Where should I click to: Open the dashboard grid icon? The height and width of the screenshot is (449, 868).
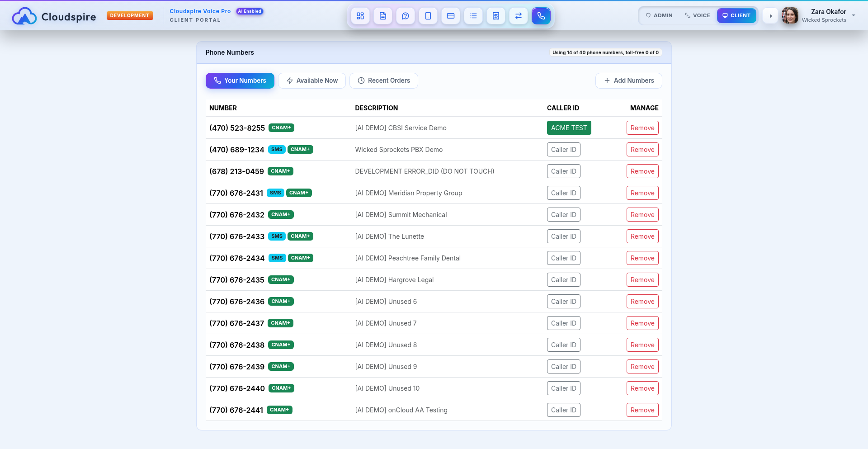[x=360, y=16]
